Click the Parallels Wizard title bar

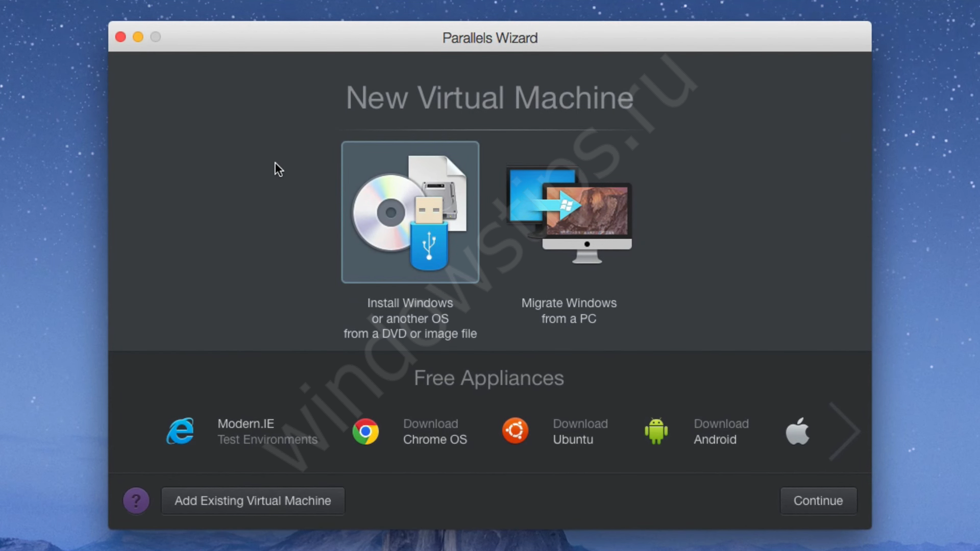pos(489,38)
